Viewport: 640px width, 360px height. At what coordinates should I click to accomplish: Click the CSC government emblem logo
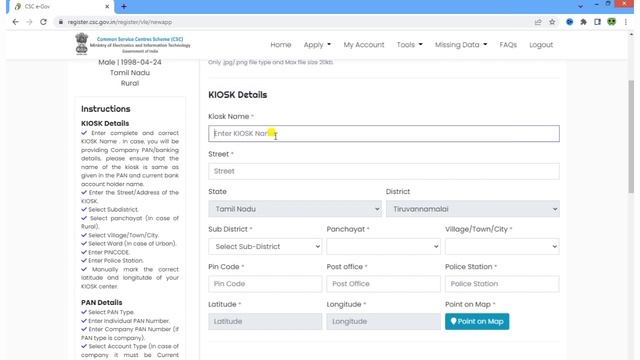[x=82, y=44]
